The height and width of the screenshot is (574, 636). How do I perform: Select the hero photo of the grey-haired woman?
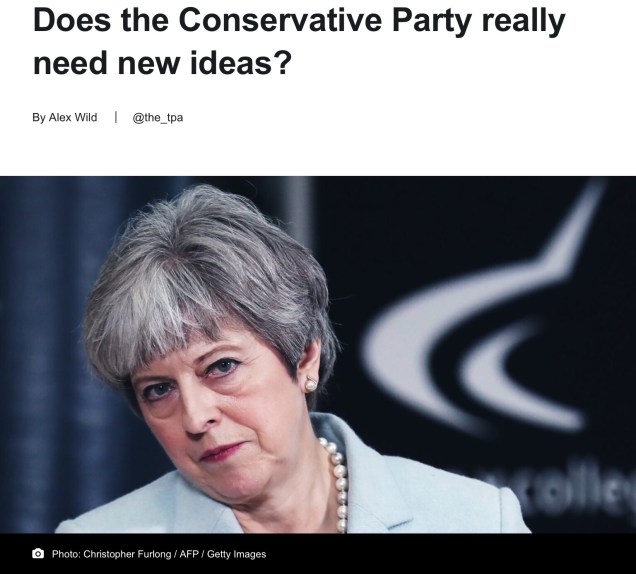pos(318,355)
